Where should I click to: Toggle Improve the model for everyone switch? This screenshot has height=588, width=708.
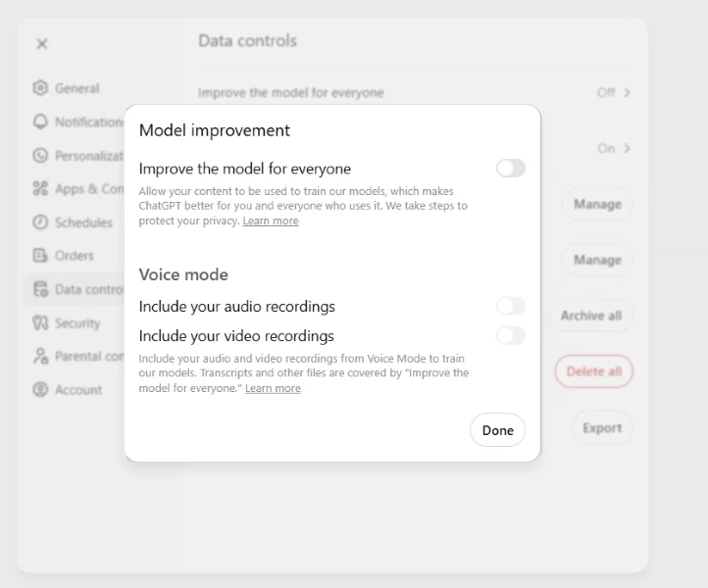click(511, 169)
